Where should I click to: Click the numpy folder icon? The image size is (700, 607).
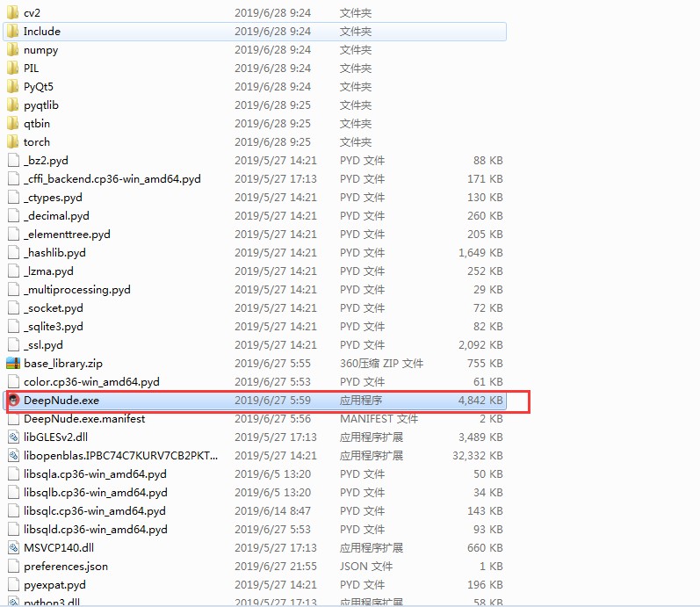point(12,50)
